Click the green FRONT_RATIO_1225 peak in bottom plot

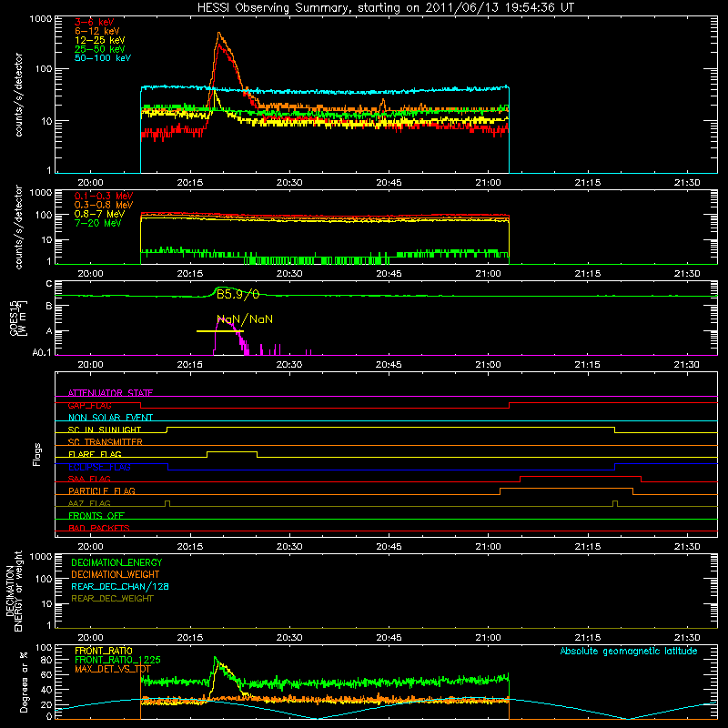coord(215,659)
